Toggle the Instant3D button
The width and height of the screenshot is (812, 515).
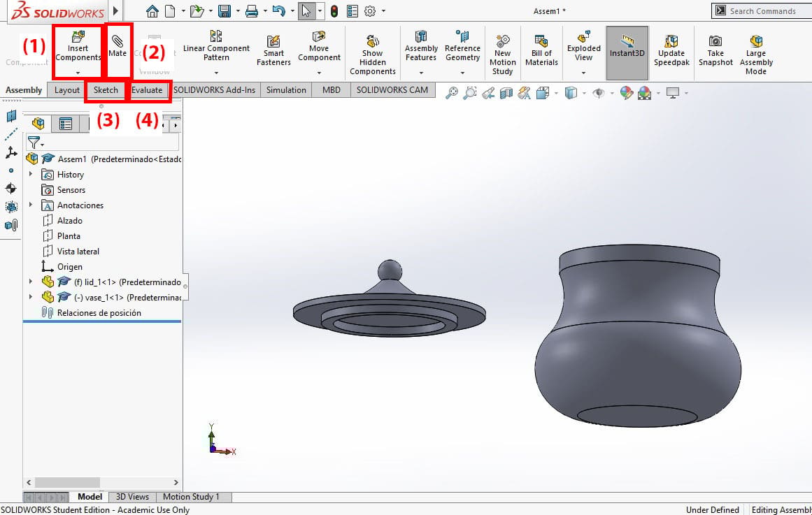point(627,53)
